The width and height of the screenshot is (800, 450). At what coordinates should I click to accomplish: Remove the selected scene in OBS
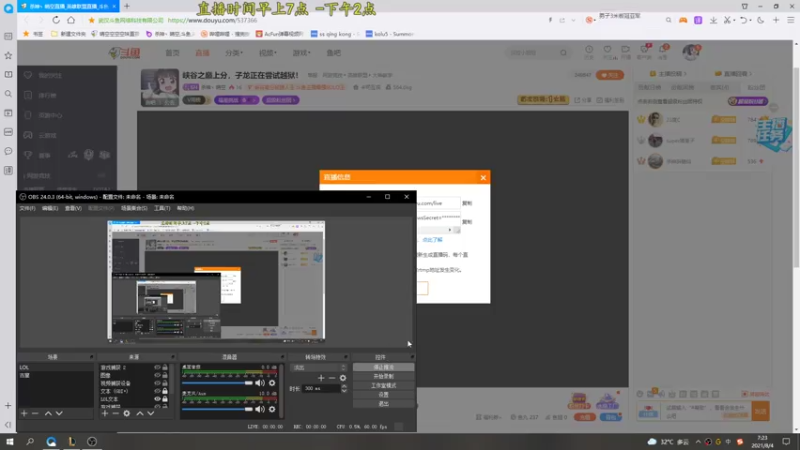35,413
